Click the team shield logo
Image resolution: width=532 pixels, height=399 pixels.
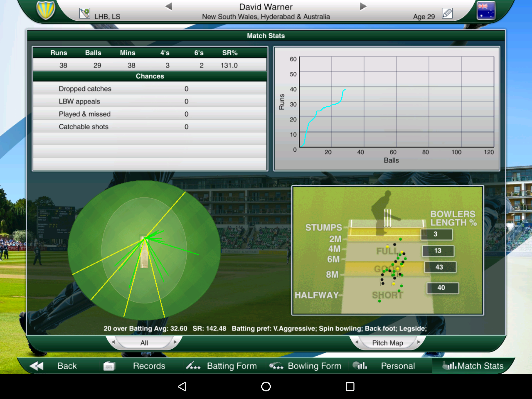tap(46, 11)
